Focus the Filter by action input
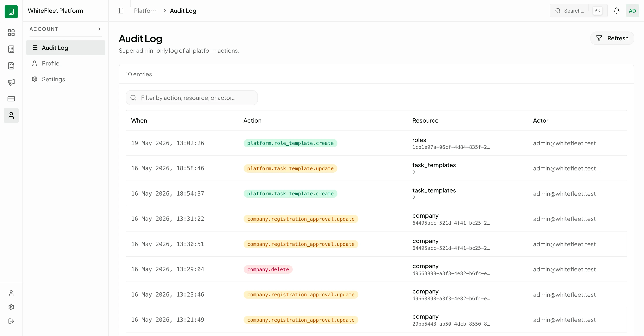The image size is (644, 336). coord(192,98)
